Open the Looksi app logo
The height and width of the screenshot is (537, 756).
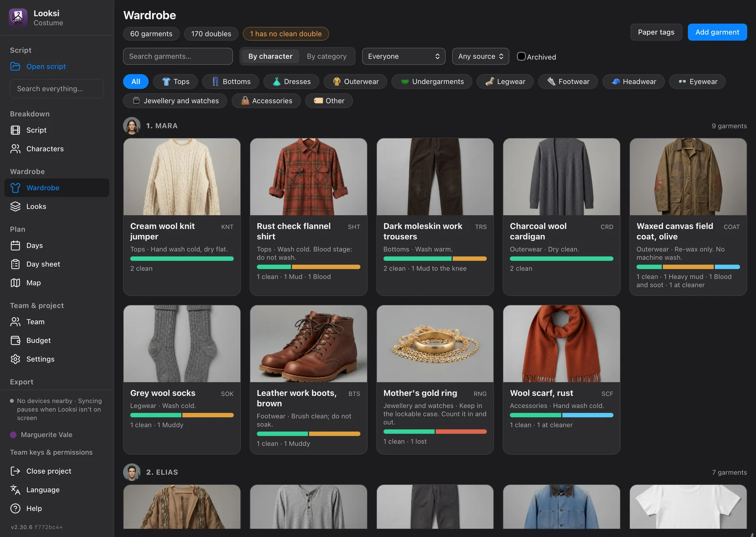[x=18, y=17]
